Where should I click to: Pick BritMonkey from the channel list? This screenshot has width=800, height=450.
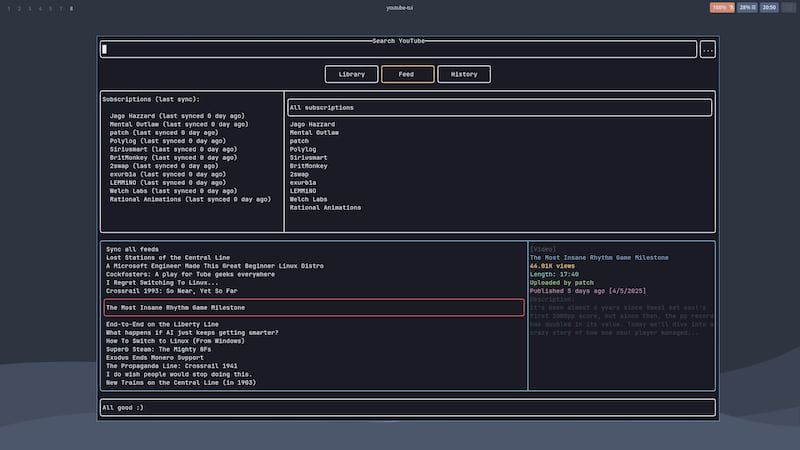tap(309, 166)
